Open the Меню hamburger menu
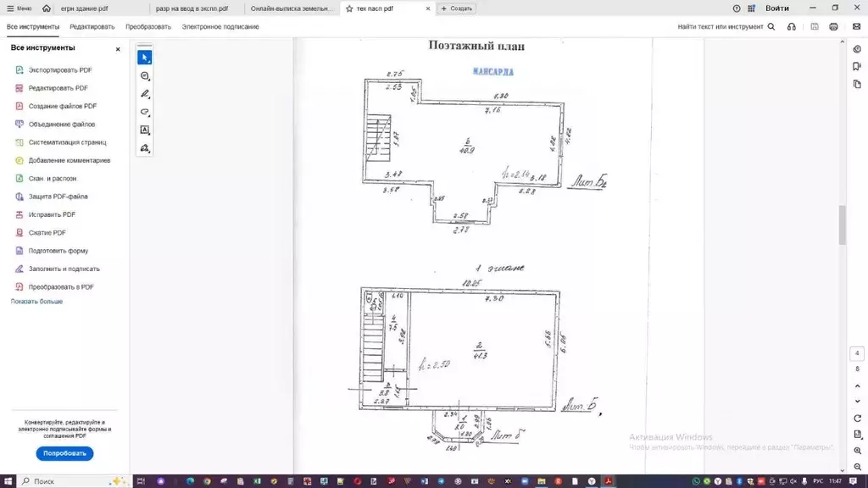This screenshot has height=488, width=868. (x=19, y=8)
